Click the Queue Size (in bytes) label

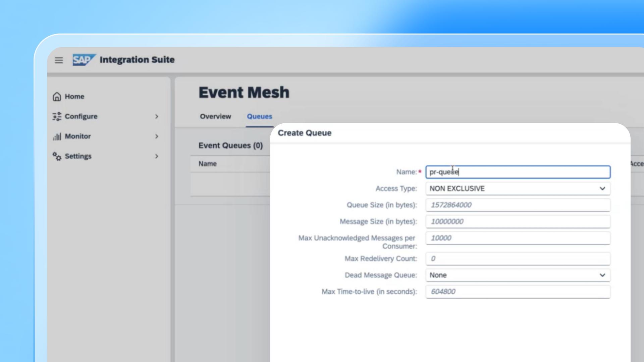(x=382, y=205)
